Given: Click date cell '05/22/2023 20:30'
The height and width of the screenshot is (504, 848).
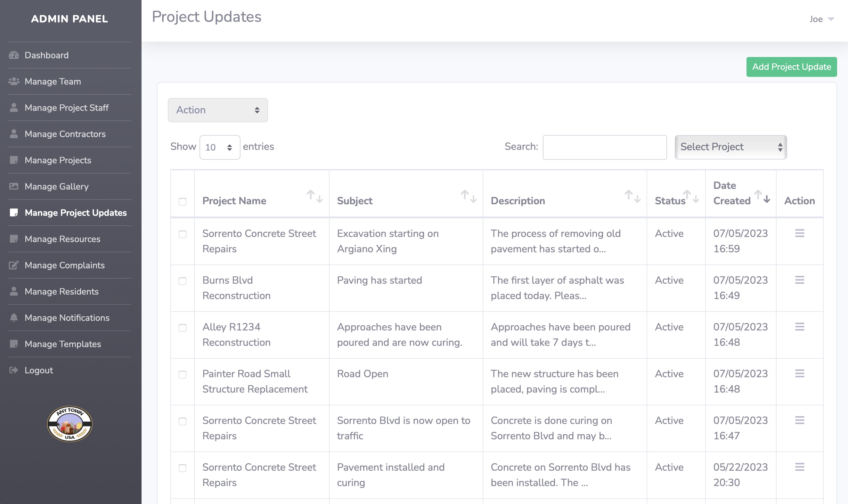Looking at the screenshot, I should tap(740, 475).
